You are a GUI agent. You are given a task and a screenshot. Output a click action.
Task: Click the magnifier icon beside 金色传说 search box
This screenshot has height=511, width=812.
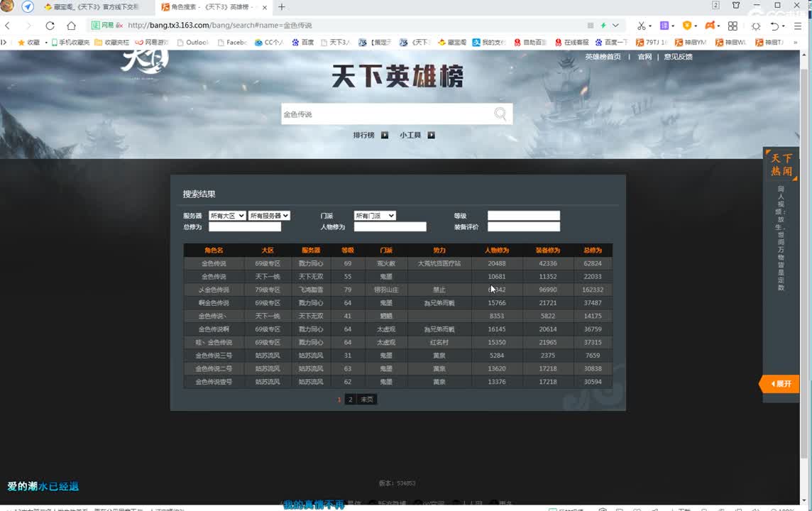(x=499, y=114)
